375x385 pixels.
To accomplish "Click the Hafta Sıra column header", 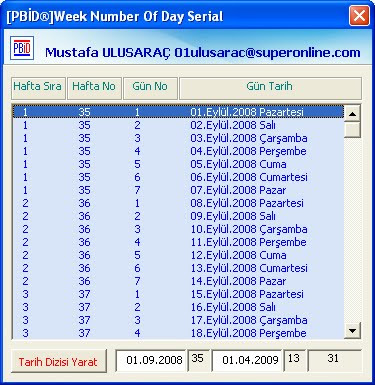I will pos(38,88).
